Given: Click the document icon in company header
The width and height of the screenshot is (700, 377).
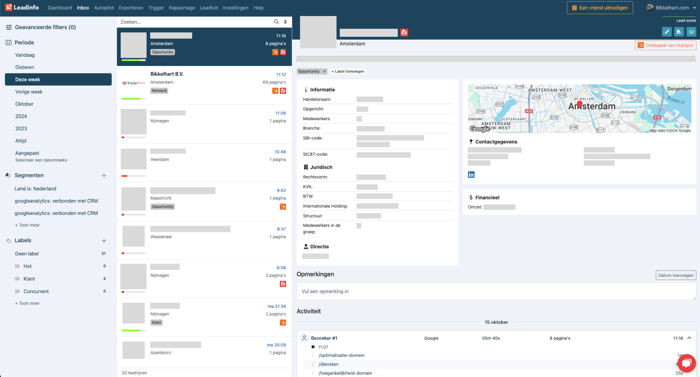Looking at the screenshot, I should 679,32.
